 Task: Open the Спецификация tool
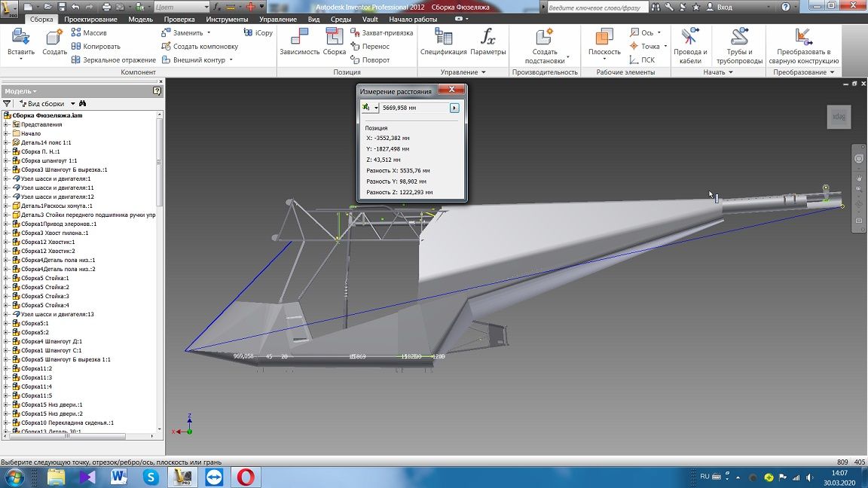pyautogui.click(x=443, y=38)
